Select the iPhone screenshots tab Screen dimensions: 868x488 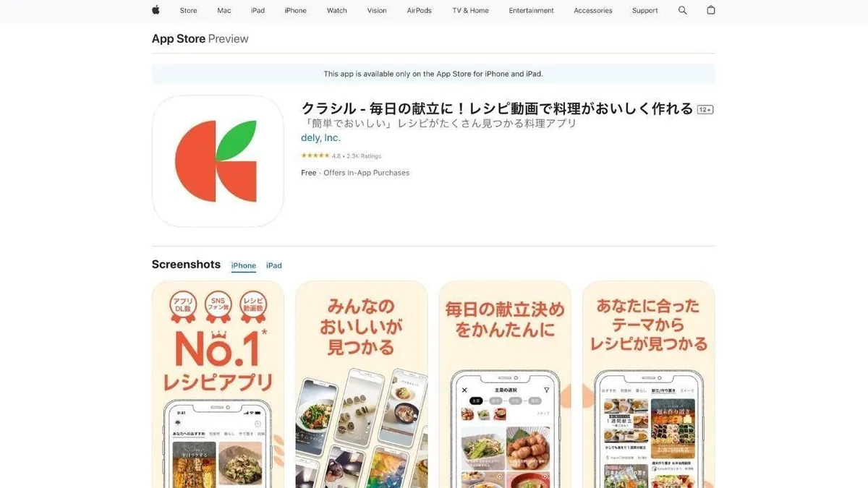click(244, 266)
